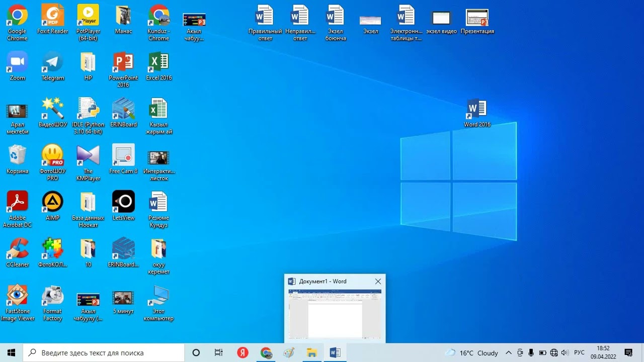The image size is (644, 362).
Task: Select the экзел видео file
Action: click(x=441, y=23)
